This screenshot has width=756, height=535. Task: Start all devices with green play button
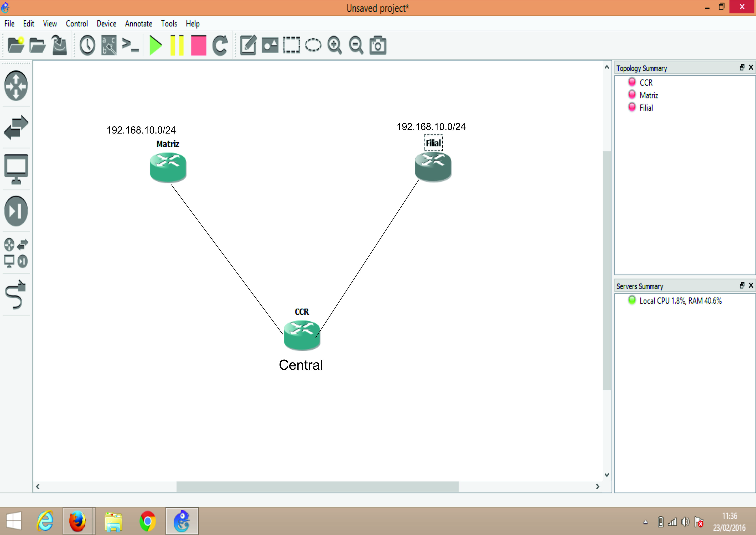155,45
